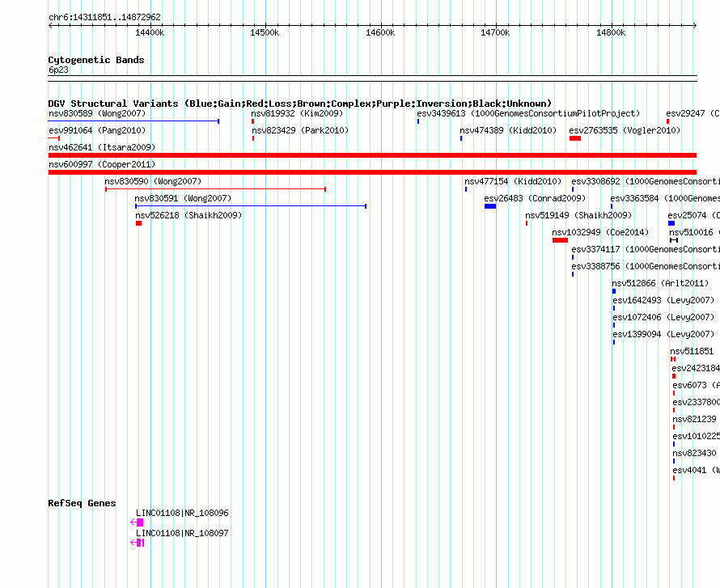Open esv1399094 (Levy2007) label
The height and width of the screenshot is (588, 720).
(663, 334)
